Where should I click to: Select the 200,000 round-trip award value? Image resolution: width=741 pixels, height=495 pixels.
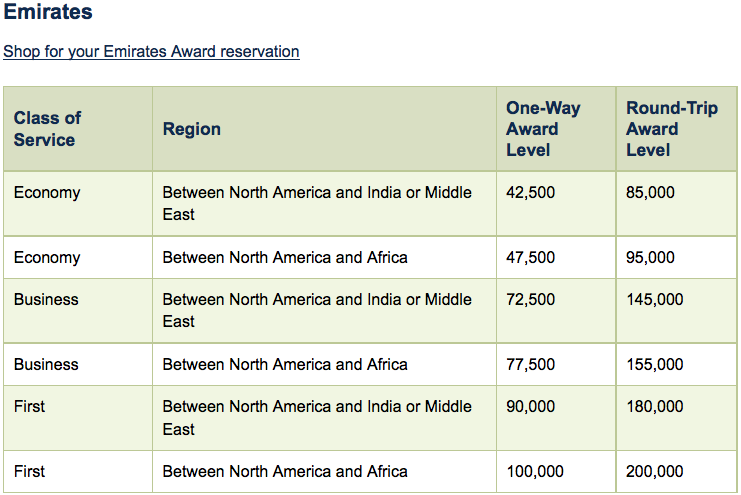(x=655, y=471)
